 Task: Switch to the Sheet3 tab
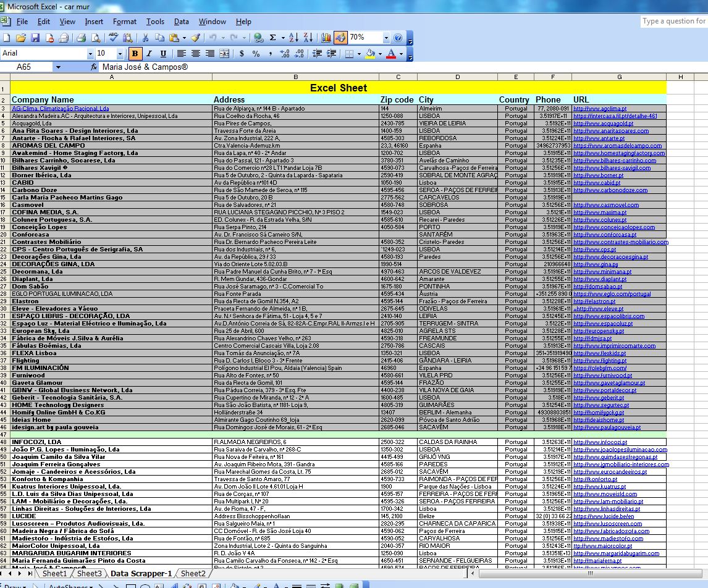tap(90, 574)
